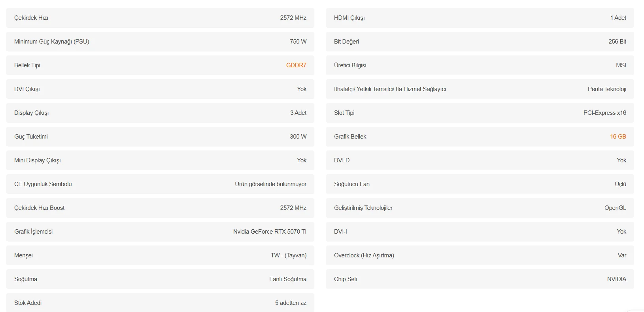The height and width of the screenshot is (312, 644).
Task: Click the orange GDDR7 link
Action: 296,65
